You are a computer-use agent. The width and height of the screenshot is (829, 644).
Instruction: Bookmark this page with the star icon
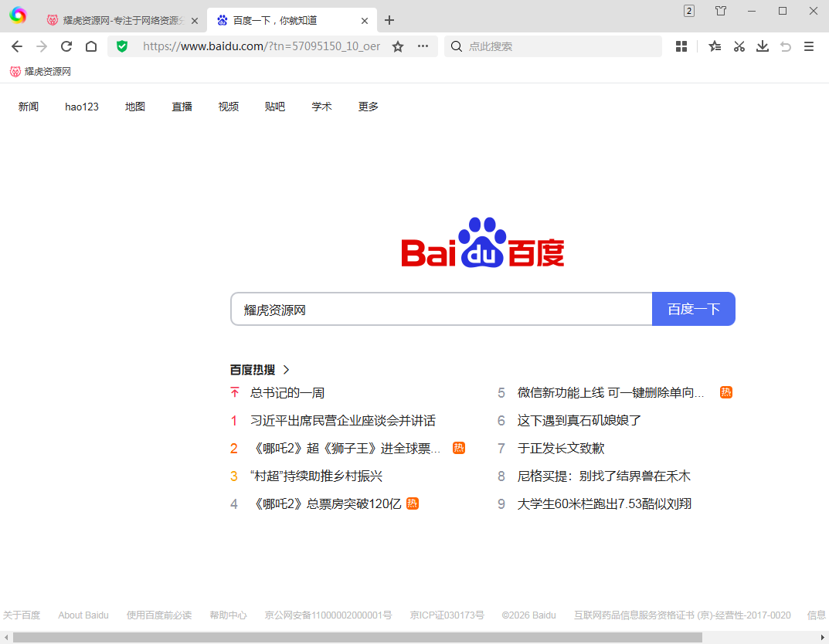[398, 46]
